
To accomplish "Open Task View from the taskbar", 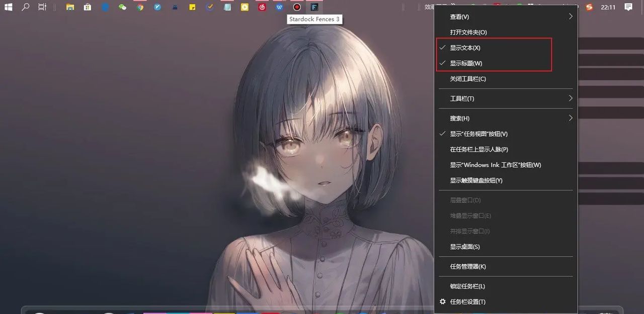I will 42,7.
